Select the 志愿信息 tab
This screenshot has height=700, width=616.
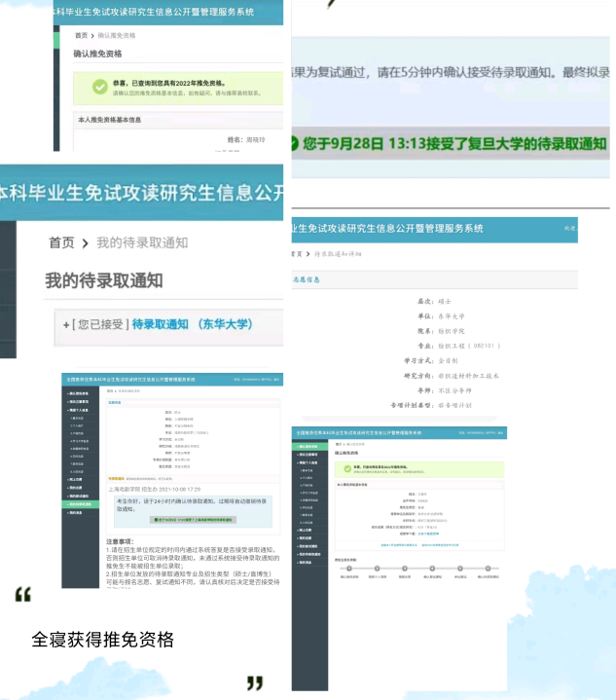(307, 279)
